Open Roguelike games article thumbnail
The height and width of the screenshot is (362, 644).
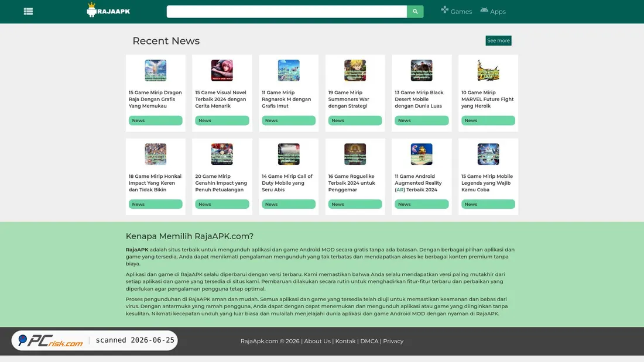click(x=355, y=154)
